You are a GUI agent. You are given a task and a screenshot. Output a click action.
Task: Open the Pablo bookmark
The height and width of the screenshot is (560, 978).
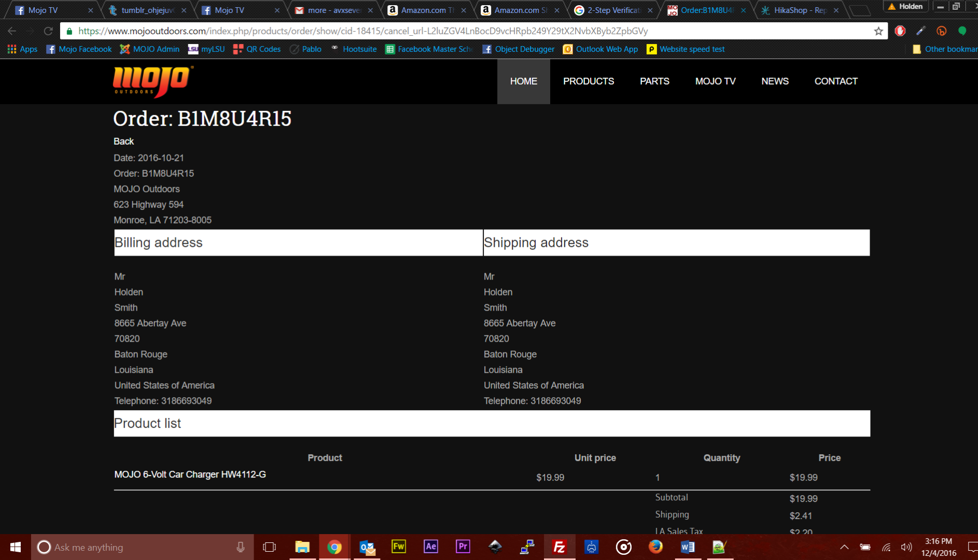click(305, 49)
